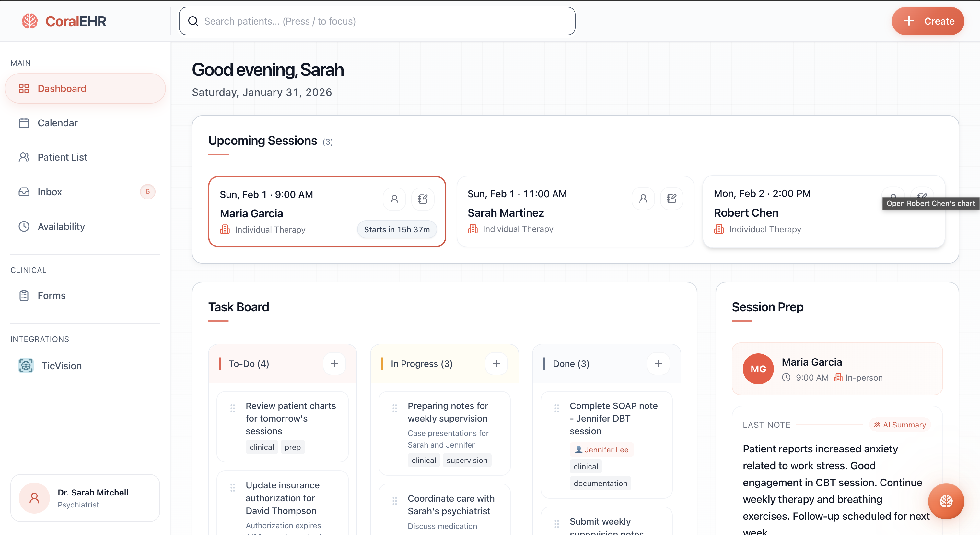The width and height of the screenshot is (980, 535).
Task: Go to Patient List
Action: coord(63,157)
